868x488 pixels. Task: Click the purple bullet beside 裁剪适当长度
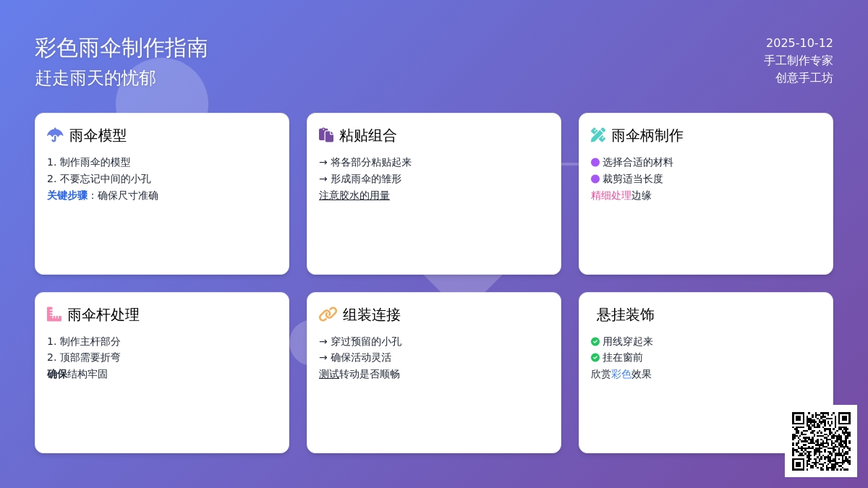[x=595, y=179]
